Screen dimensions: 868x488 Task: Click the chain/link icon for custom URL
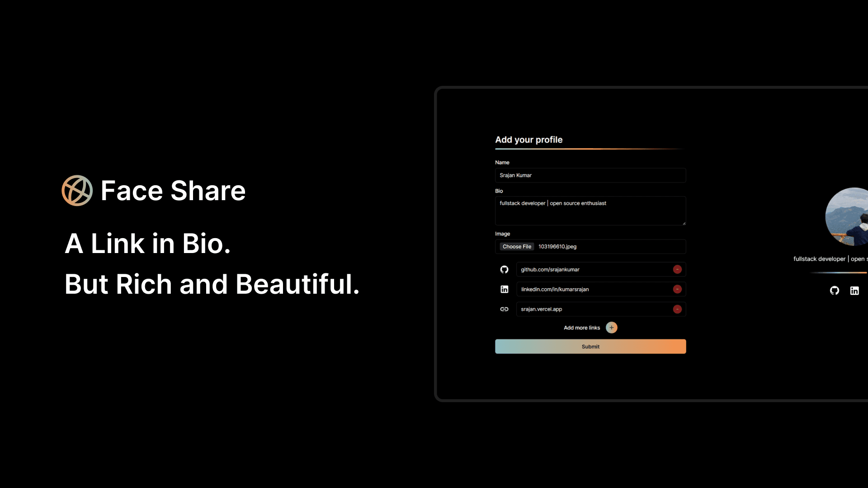tap(504, 309)
